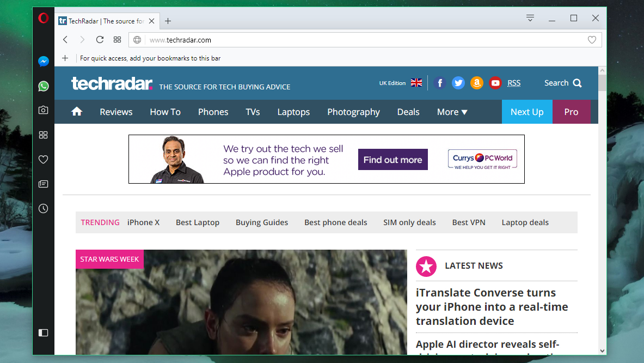The image size is (644, 363).
Task: Read Apple AI director article
Action: (x=488, y=346)
